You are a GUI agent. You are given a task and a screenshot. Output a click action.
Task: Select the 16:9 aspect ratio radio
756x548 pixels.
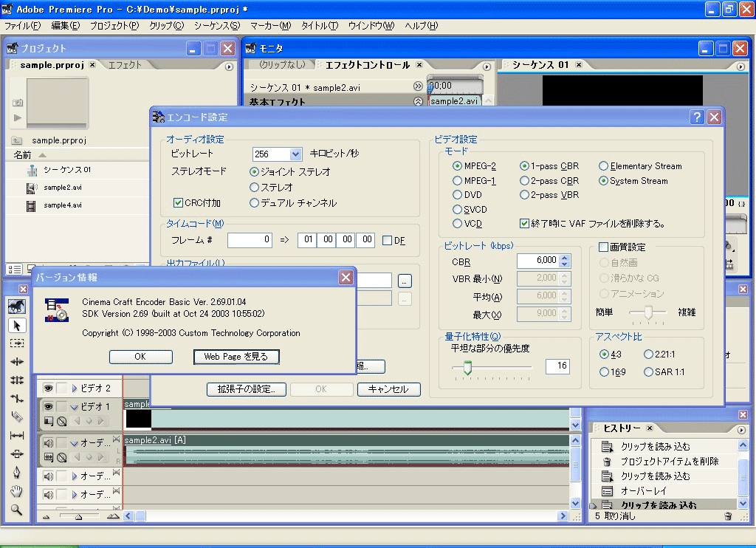pos(604,372)
